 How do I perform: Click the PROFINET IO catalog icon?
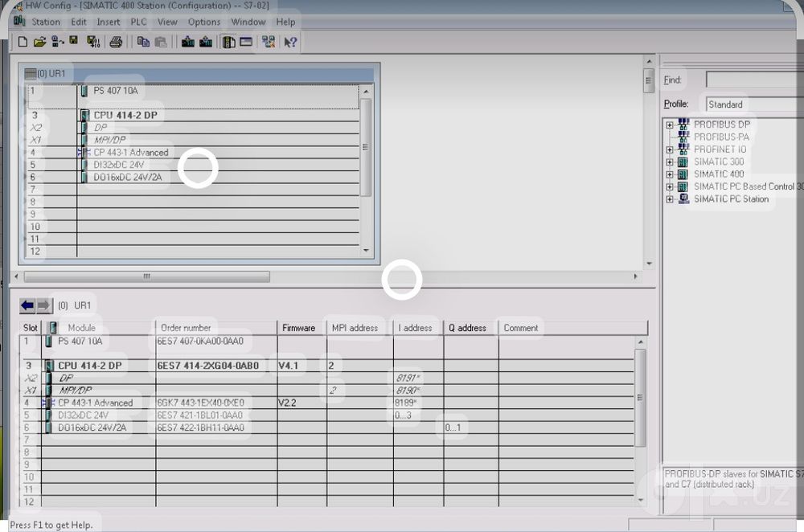(683, 149)
